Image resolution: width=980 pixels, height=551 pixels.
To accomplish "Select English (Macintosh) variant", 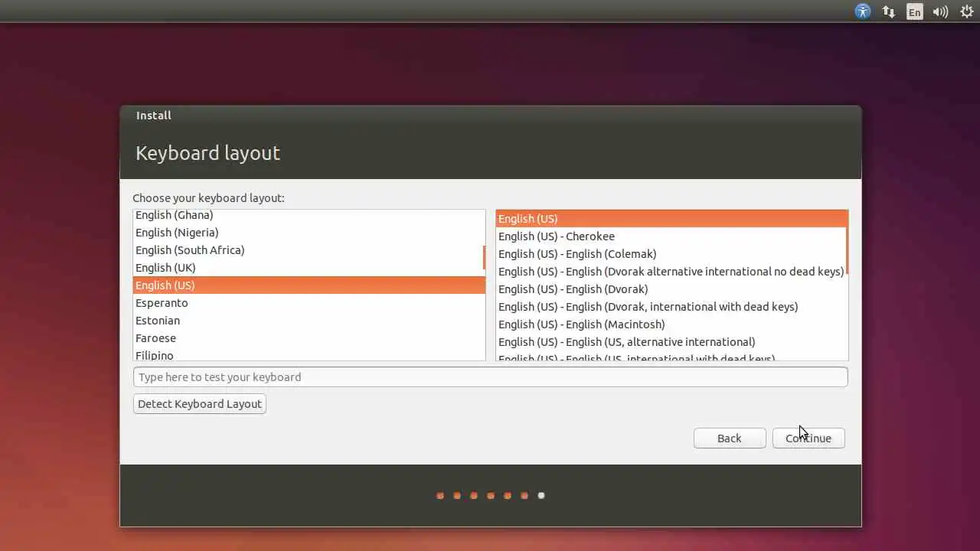I will tap(671, 324).
